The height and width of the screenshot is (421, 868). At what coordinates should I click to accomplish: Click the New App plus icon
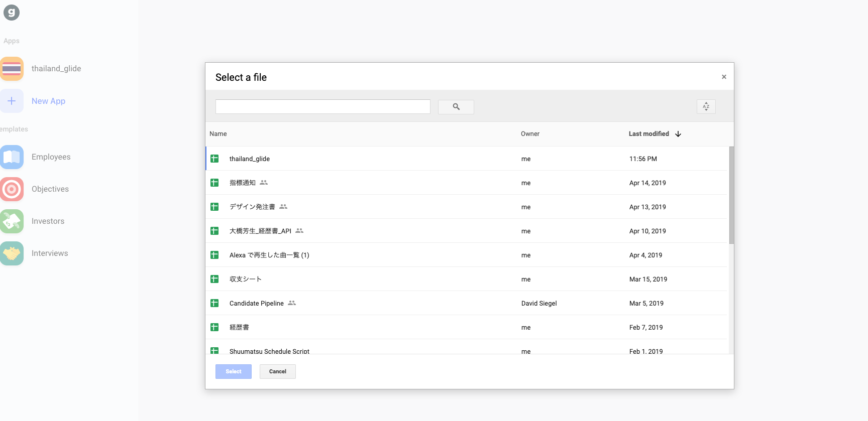[x=12, y=101]
